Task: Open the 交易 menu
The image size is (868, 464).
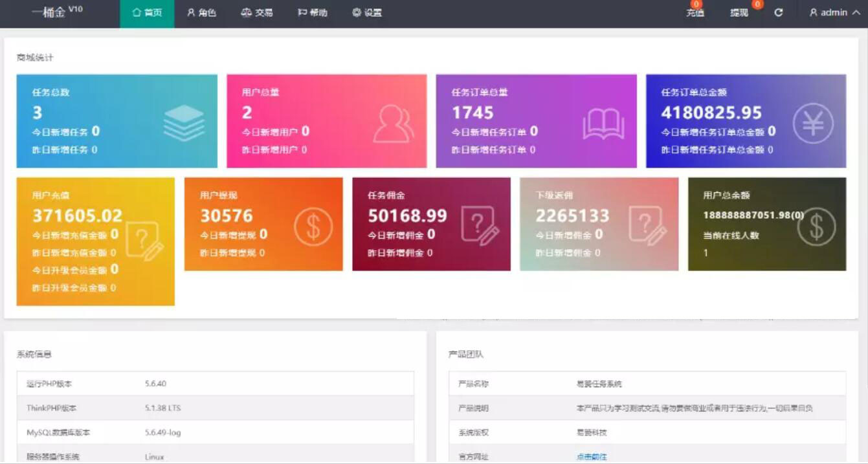Action: pos(257,13)
